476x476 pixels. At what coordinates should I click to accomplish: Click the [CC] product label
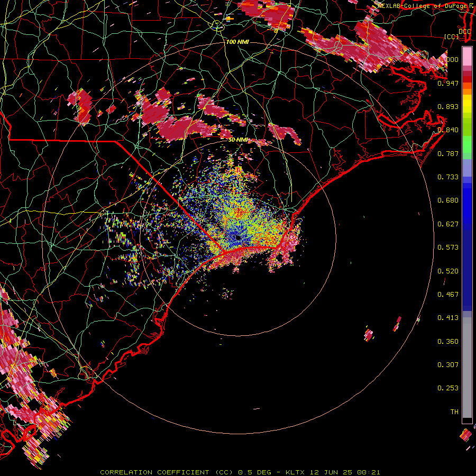[452, 36]
